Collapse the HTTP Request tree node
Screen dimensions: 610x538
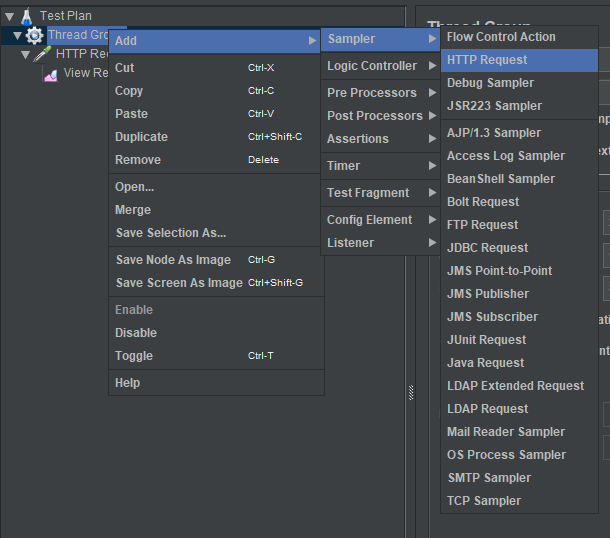[26, 54]
